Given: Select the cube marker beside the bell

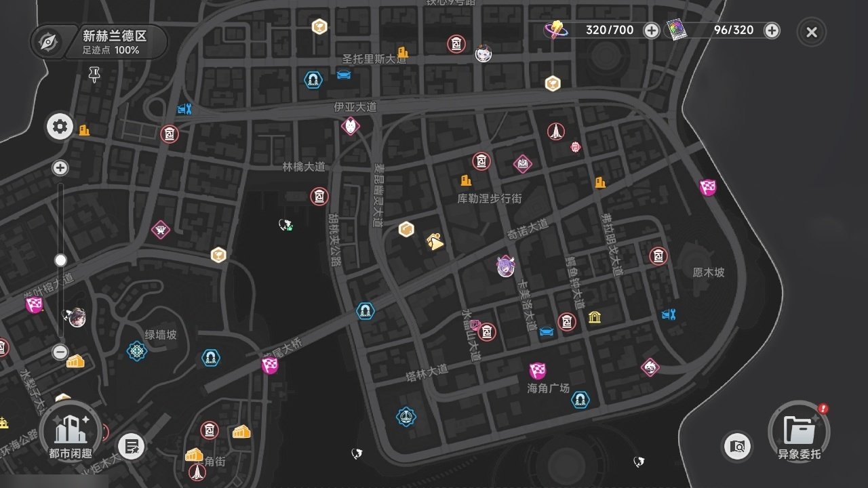Looking at the screenshot, I should 406,230.
